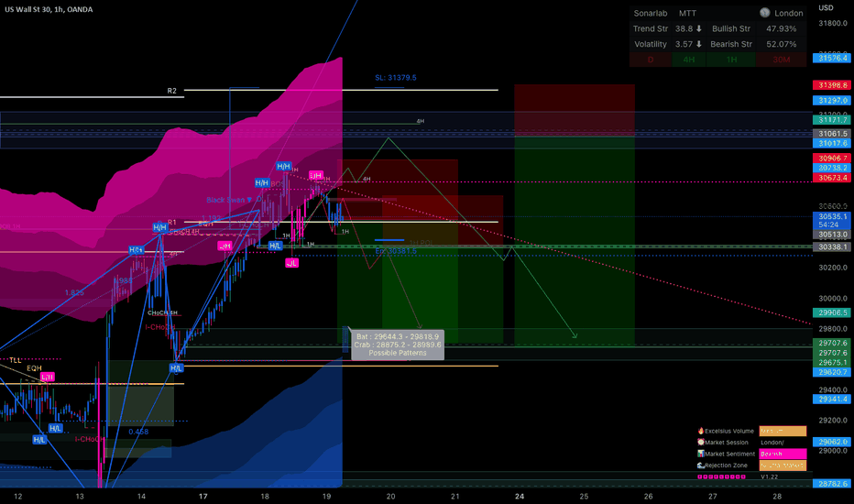Click the wave icon beside Rejection Zone

[701, 466]
